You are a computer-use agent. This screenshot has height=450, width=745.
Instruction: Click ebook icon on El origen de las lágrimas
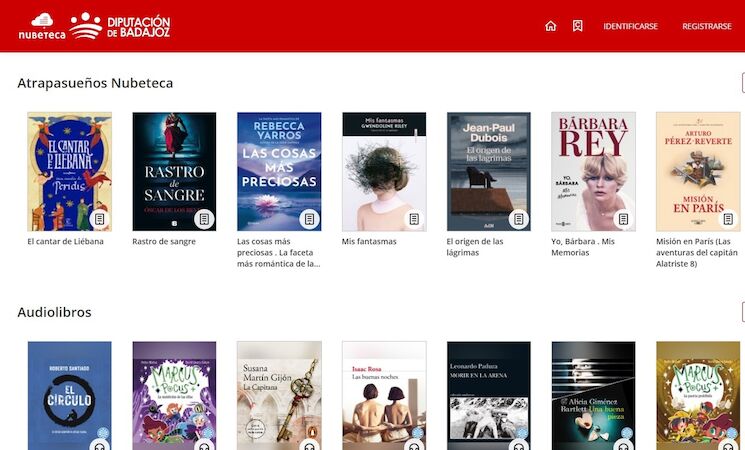point(518,219)
